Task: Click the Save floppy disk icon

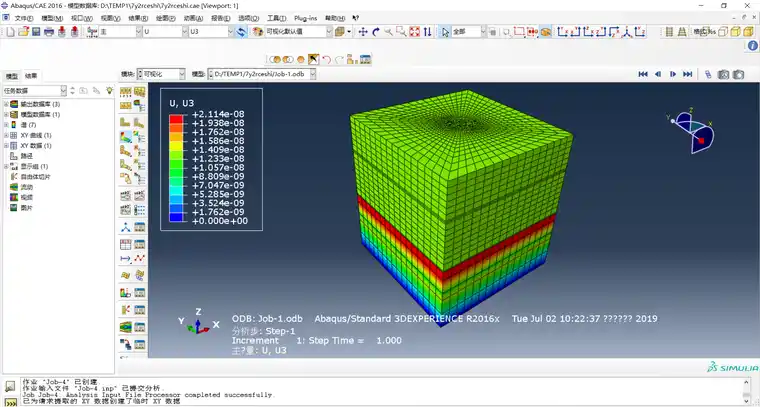Action: 36,32
